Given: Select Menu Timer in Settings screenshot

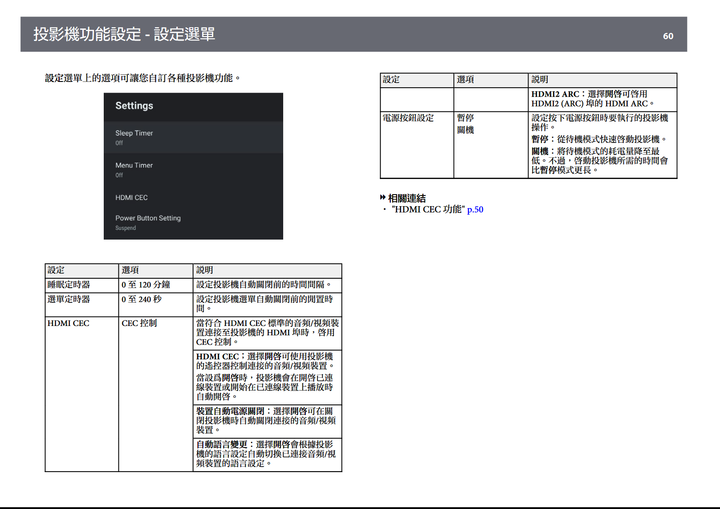Looking at the screenshot, I should pyautogui.click(x=193, y=170).
